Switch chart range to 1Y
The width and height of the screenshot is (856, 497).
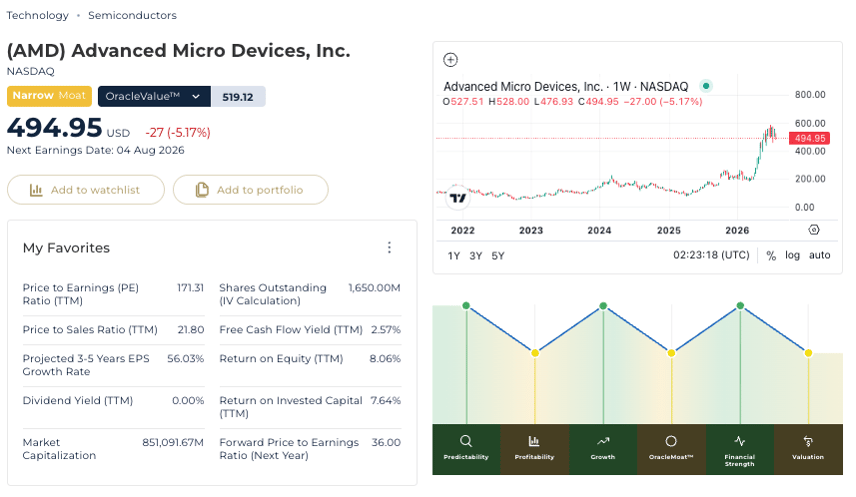(454, 256)
